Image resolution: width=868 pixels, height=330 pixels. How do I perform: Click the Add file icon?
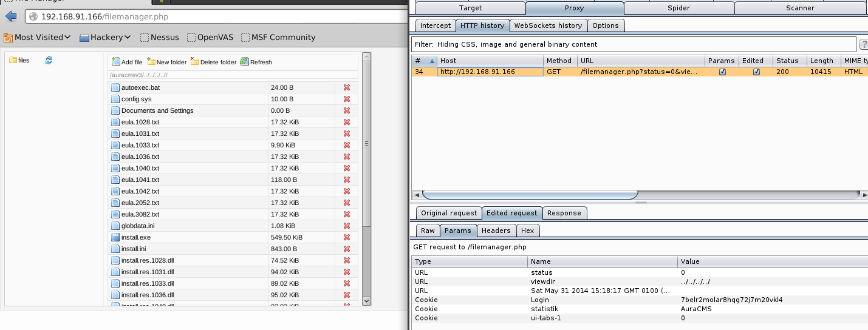[x=116, y=62]
